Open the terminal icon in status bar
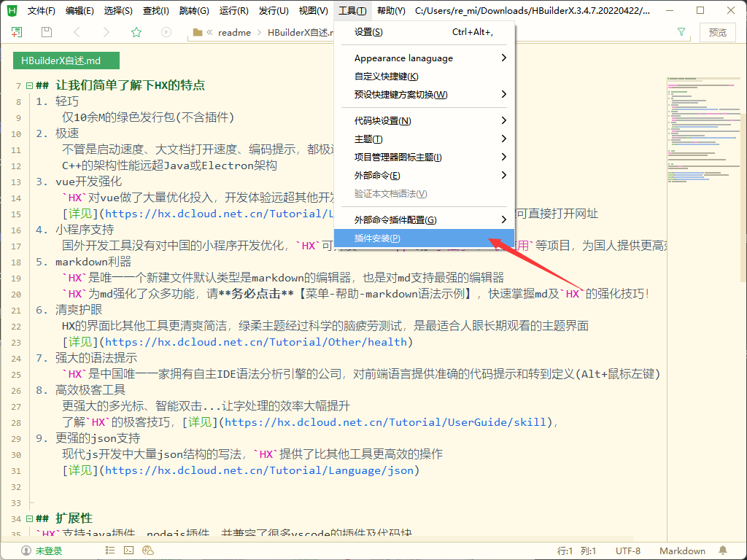The height and width of the screenshot is (560, 747). coord(128,551)
